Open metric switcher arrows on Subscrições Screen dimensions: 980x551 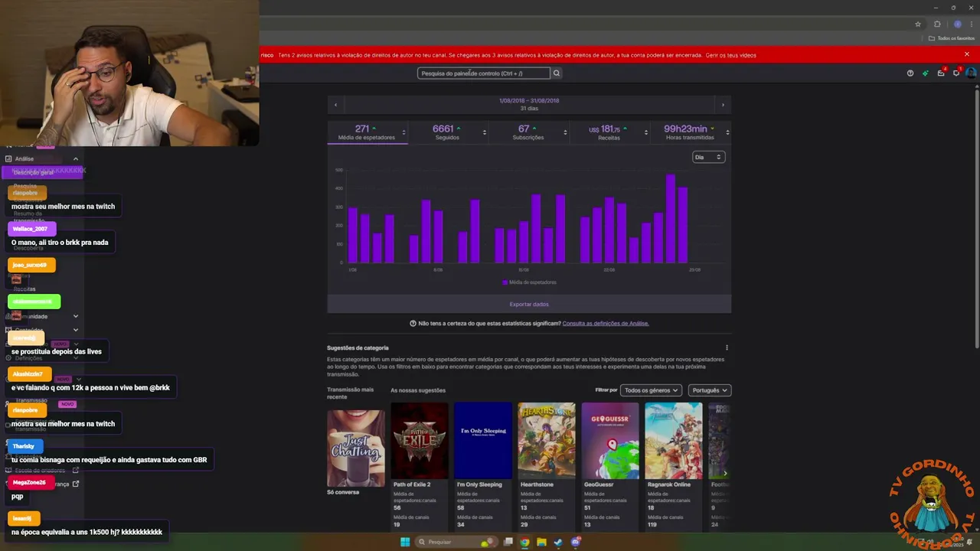tap(565, 132)
